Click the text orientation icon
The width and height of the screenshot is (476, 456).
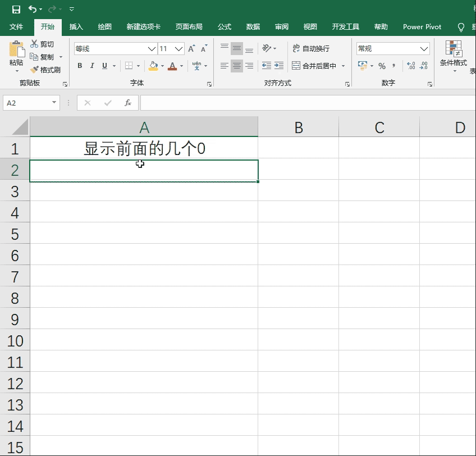266,48
